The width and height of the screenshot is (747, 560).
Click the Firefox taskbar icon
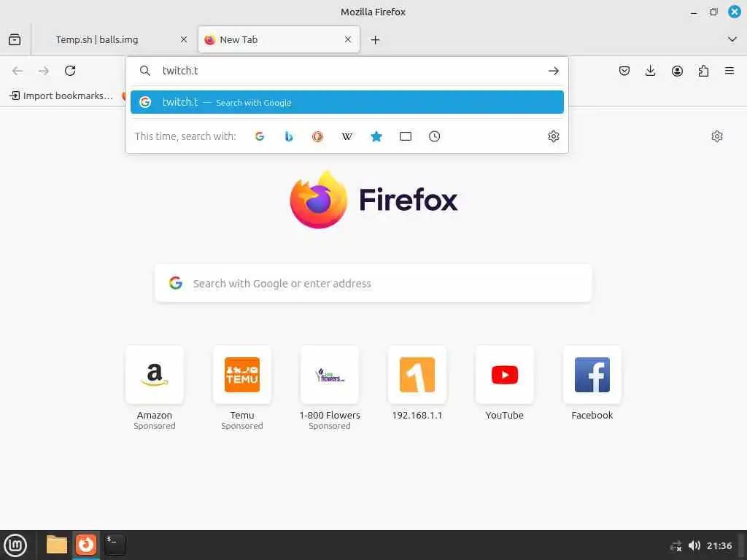pyautogui.click(x=86, y=545)
